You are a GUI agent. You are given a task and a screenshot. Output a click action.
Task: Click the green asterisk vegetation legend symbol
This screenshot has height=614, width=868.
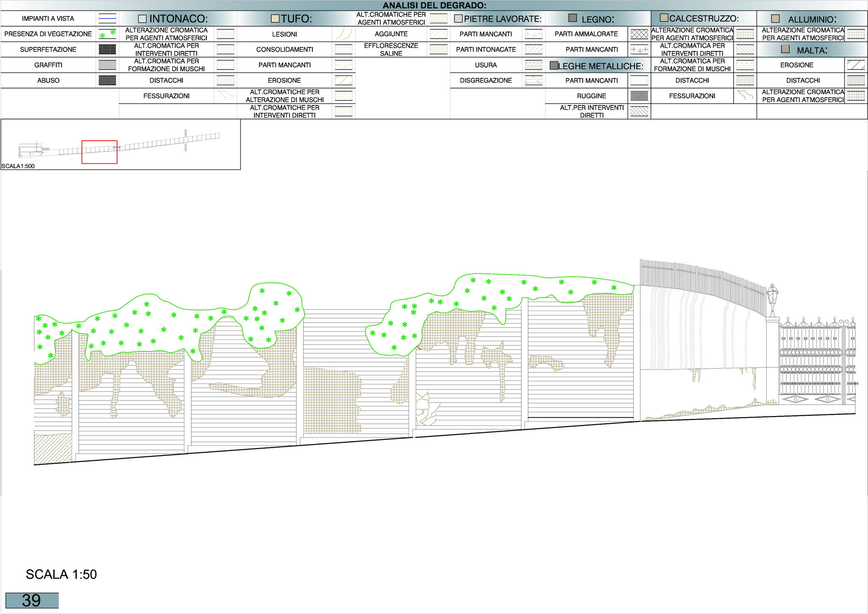(107, 34)
